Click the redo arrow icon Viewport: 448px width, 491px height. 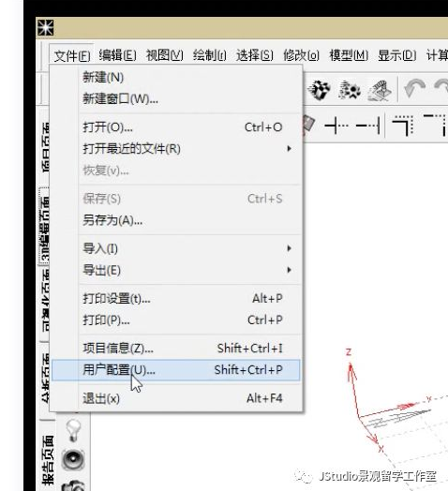[x=441, y=88]
